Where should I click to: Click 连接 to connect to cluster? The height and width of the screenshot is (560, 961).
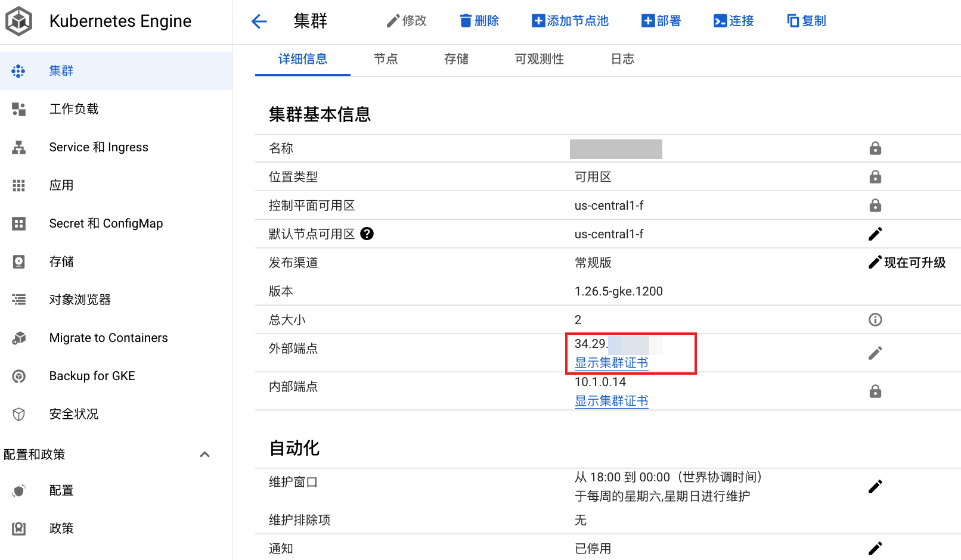coord(734,20)
